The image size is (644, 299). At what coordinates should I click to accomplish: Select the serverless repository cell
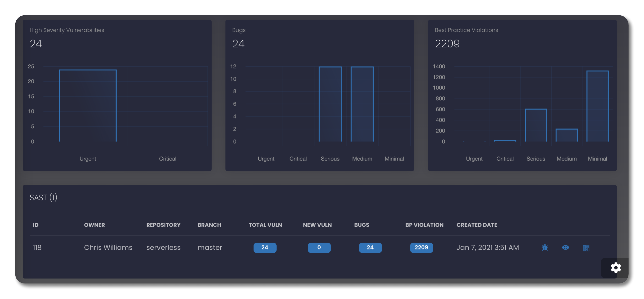[x=163, y=247]
